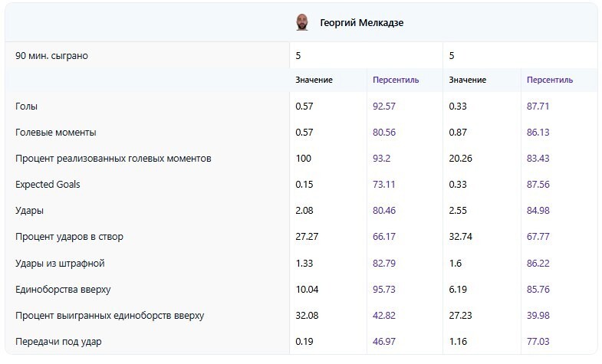This screenshot has height=364, width=602.
Task: Select the Голы percentile 87.71 link
Action: pyautogui.click(x=538, y=107)
